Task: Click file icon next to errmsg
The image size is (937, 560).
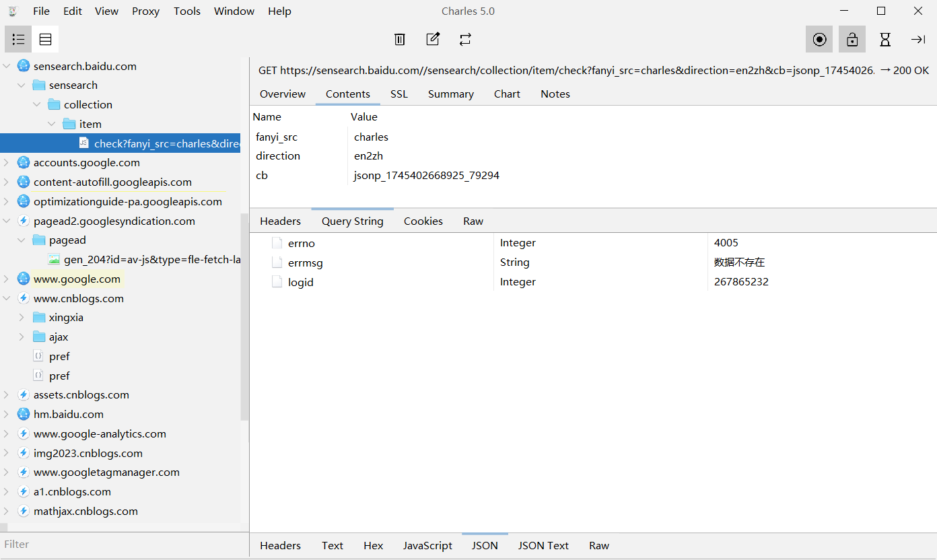Action: point(277,262)
